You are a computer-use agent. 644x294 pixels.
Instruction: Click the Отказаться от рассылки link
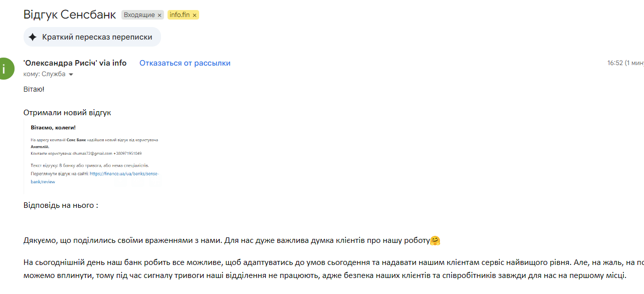(185, 63)
